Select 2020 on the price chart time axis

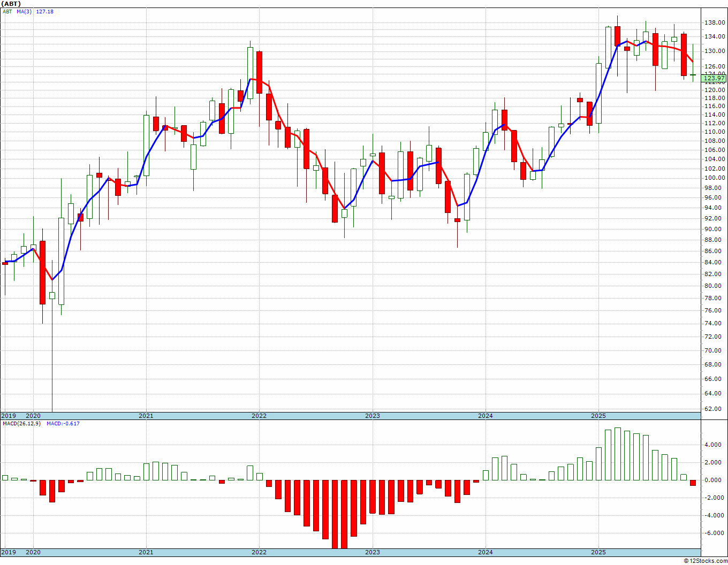(x=33, y=416)
